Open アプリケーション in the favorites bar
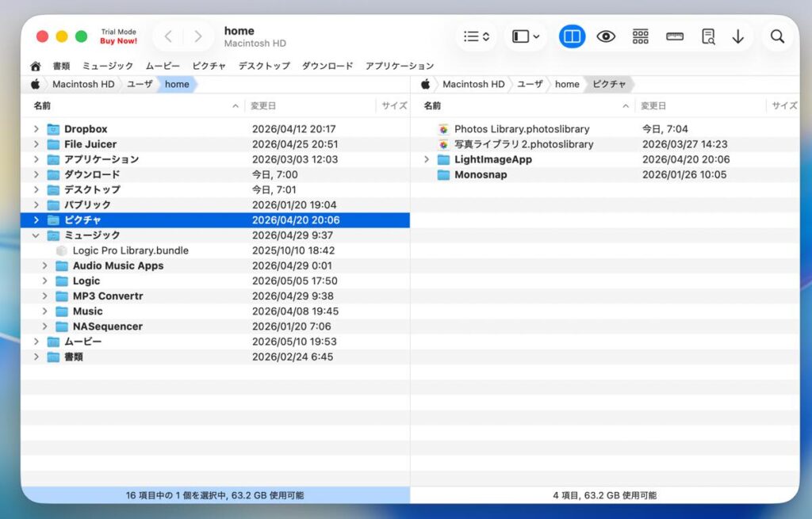This screenshot has width=812, height=519. pyautogui.click(x=400, y=66)
